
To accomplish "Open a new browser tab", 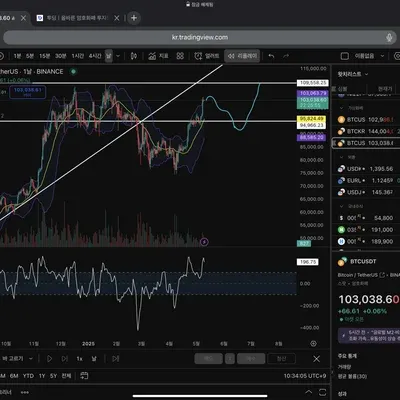I will [134, 18].
